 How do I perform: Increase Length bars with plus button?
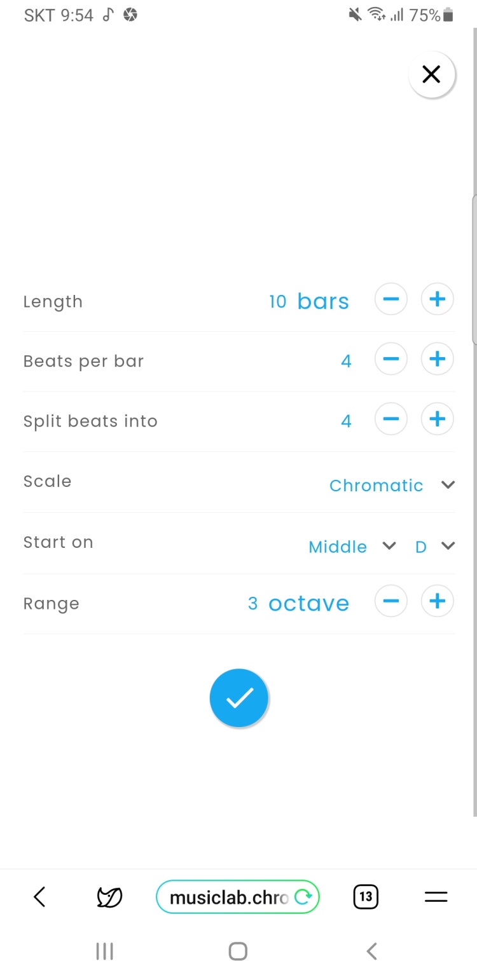pos(438,299)
